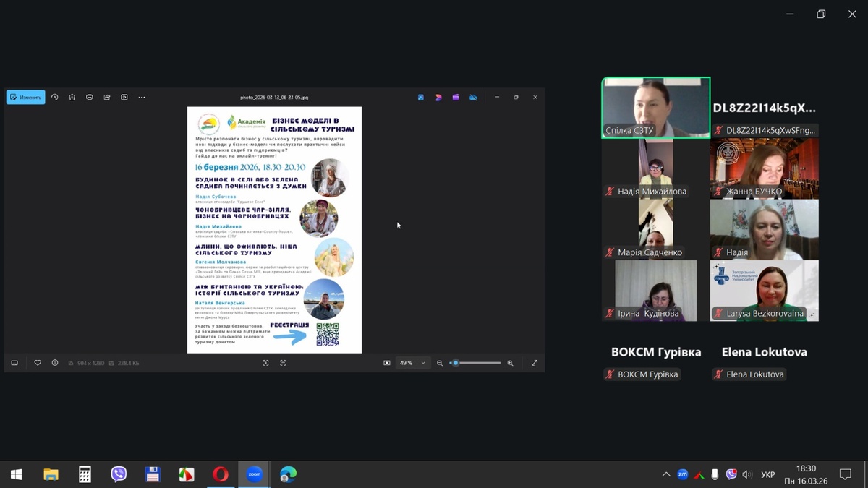
Task: Select Larysa Bezkorovaina's video tile
Action: (765, 291)
